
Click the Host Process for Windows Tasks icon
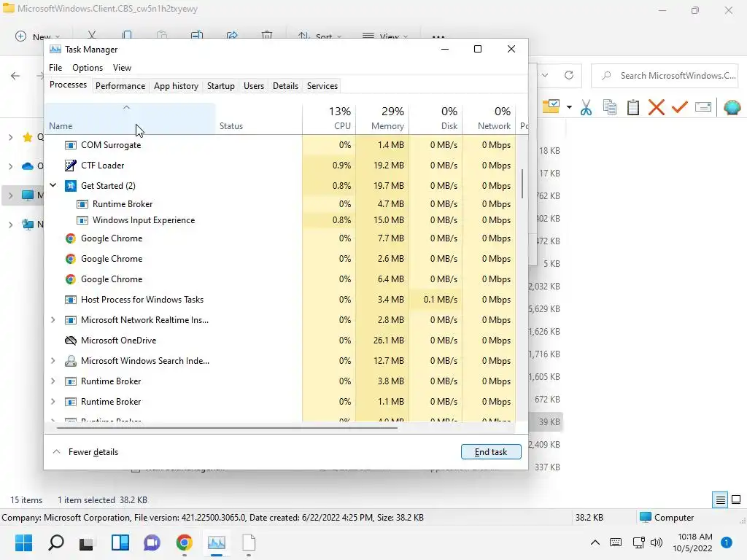71,300
